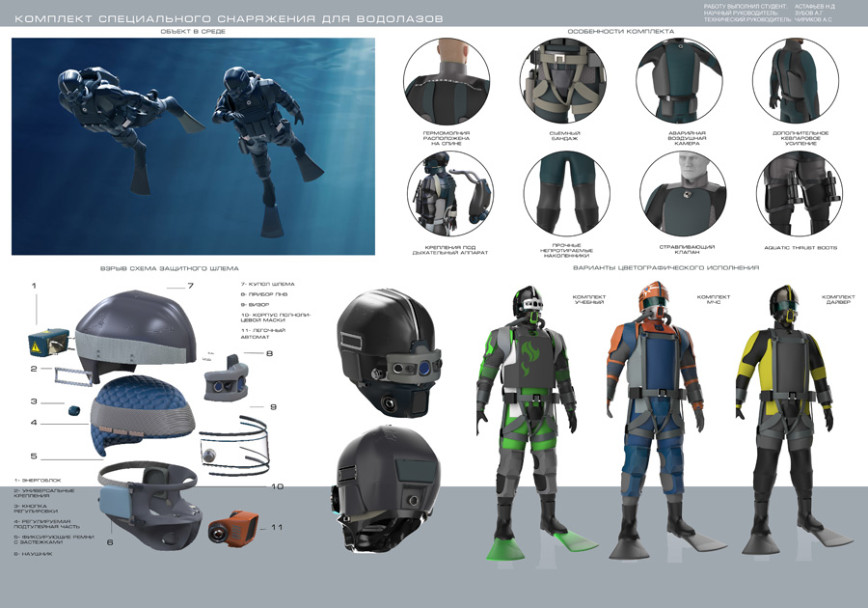Select the supervisor name 'ЗУБОВ А.Г'
Viewport: 868px width, 608px height.
point(808,13)
